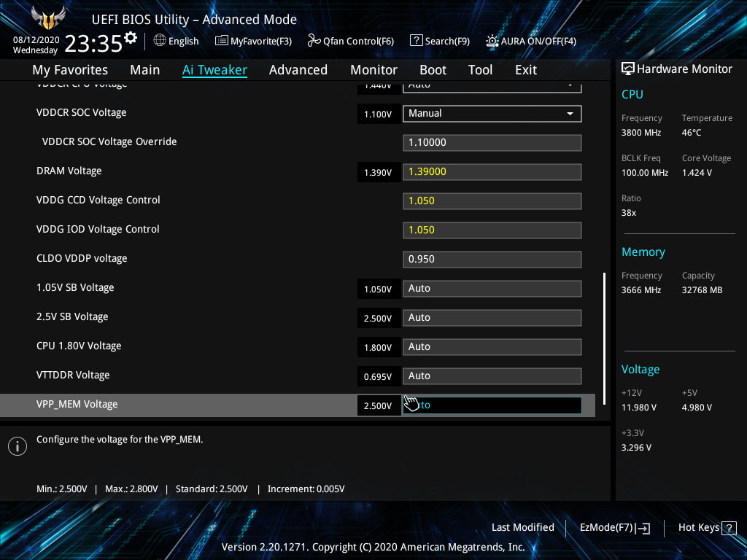Switch to the Tool tab
The image size is (747, 560).
pos(480,70)
